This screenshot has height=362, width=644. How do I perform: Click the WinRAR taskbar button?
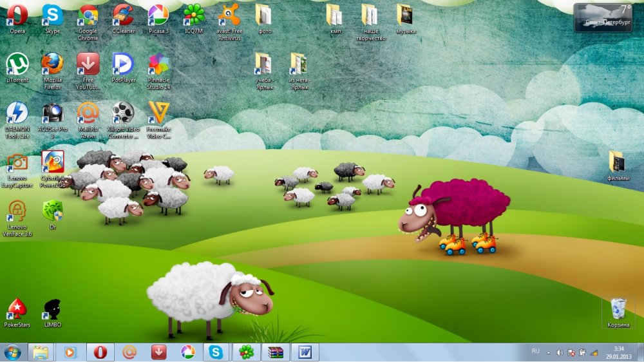[x=276, y=352]
